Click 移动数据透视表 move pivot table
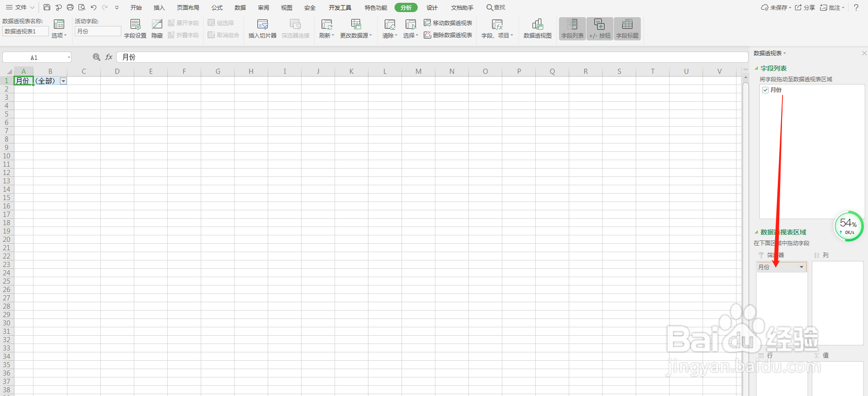Screen dimensions: 868x396 point(448,23)
